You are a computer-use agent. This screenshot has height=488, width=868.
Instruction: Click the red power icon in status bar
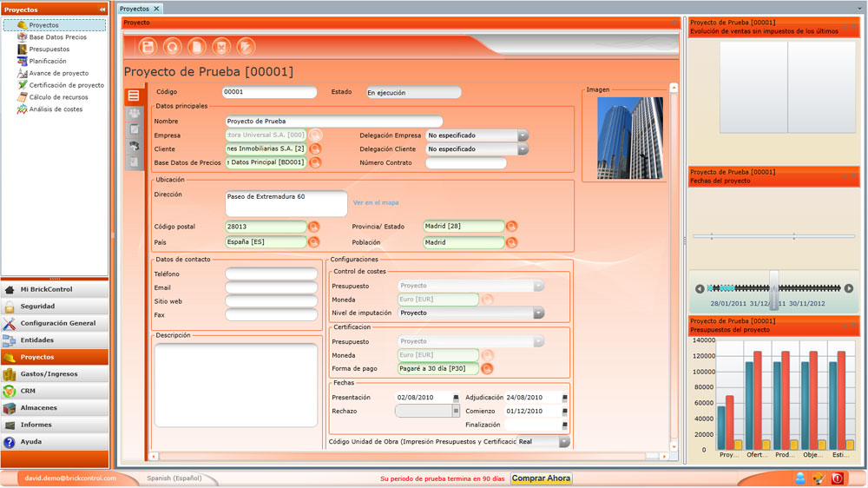[837, 478]
